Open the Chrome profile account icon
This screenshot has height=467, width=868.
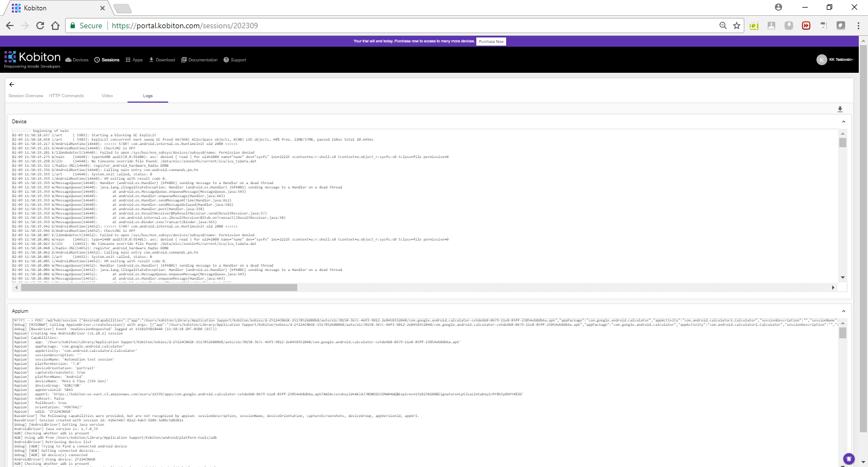[778, 7]
